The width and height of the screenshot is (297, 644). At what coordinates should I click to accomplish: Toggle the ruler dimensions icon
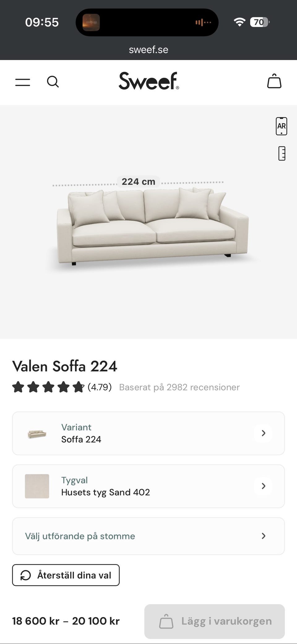tap(282, 153)
